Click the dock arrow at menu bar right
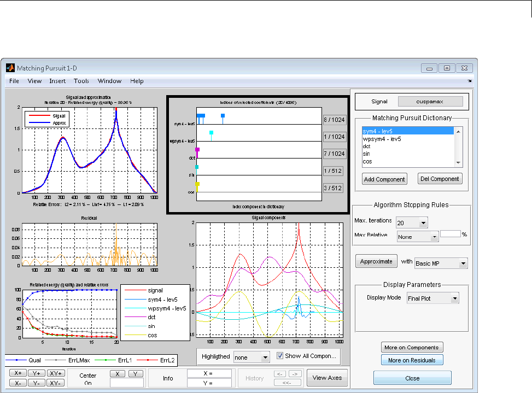This screenshot has width=532, height=393. 469,81
